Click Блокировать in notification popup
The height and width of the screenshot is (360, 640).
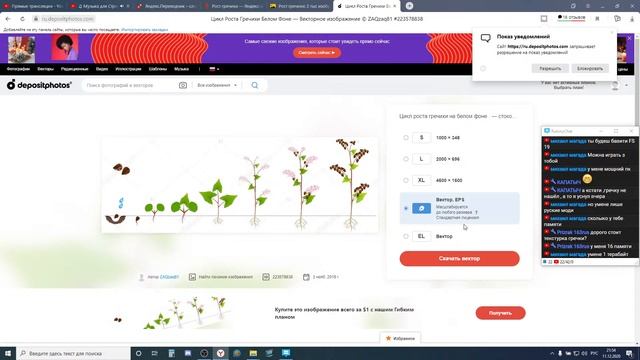click(590, 68)
